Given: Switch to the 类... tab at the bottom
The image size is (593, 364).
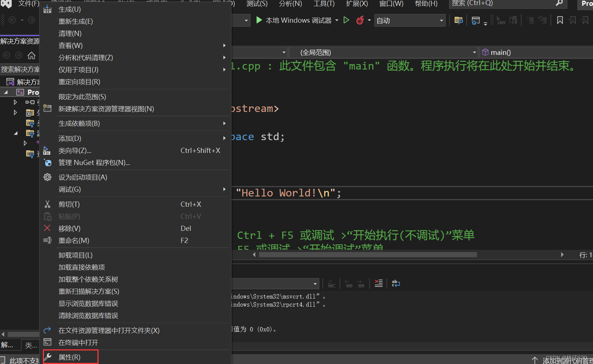Looking at the screenshot, I should click(31, 345).
